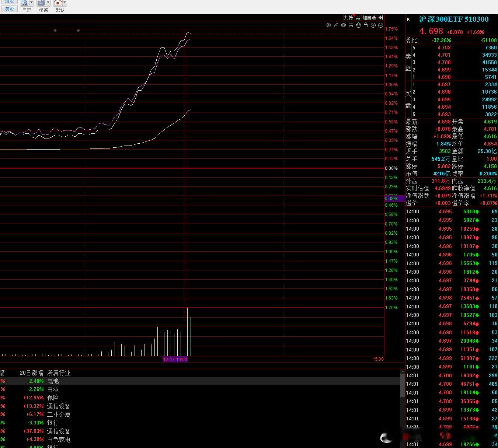Screen dimensions: 498x448
Task: Click the 开盘 value 4.619
Action: (490, 122)
